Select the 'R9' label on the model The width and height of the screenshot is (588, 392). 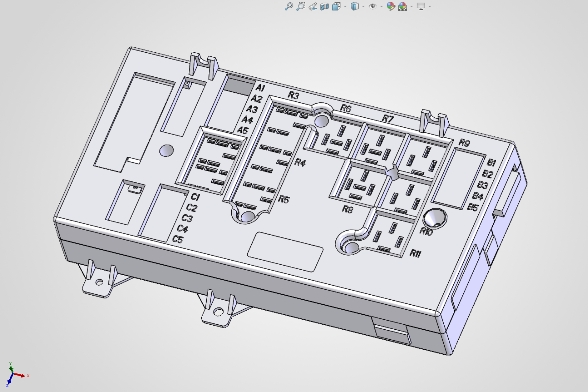[x=464, y=143]
